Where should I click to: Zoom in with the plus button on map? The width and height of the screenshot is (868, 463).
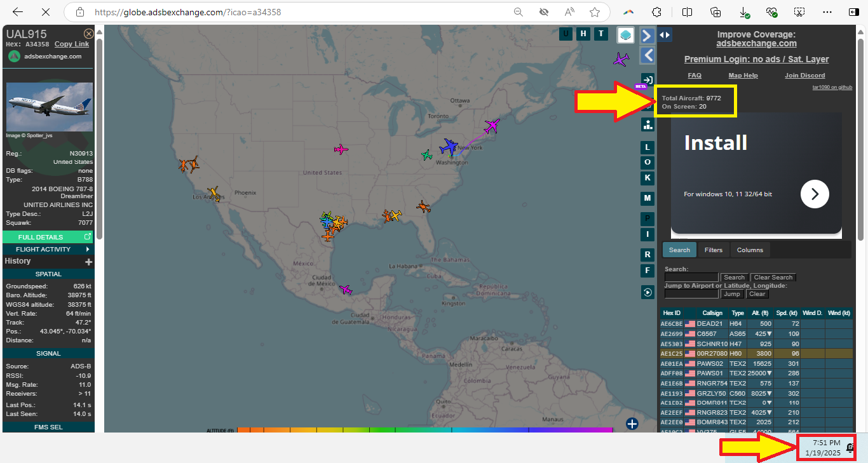pos(632,424)
